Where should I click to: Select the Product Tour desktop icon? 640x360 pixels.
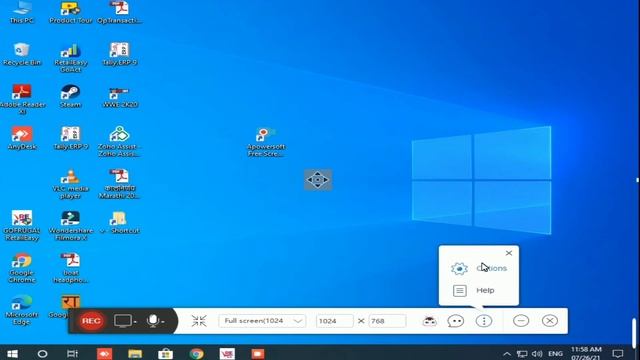pyautogui.click(x=71, y=12)
